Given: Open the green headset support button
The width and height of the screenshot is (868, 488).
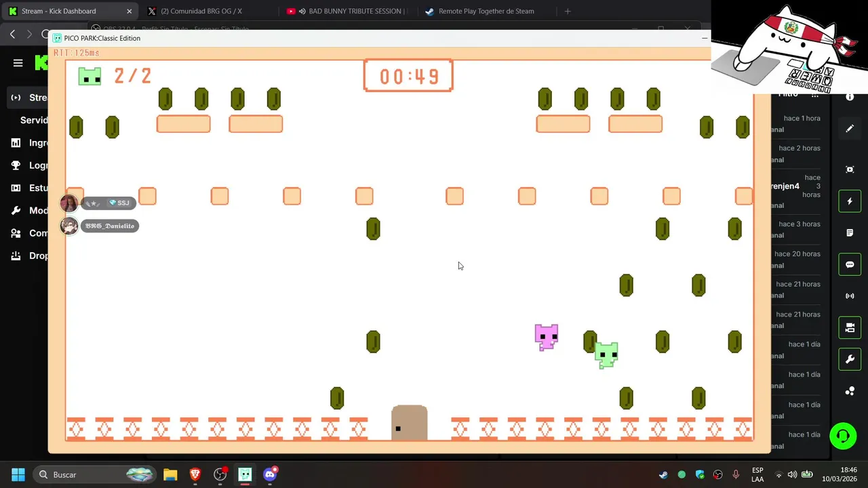Looking at the screenshot, I should click(x=843, y=436).
